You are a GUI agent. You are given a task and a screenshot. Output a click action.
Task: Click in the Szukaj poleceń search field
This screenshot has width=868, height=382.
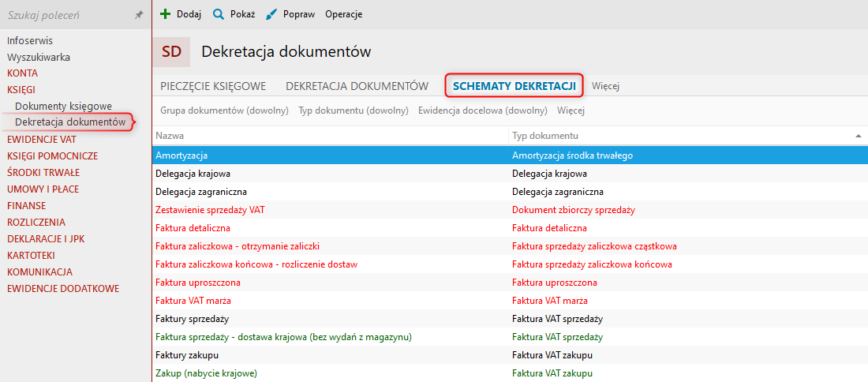[67, 15]
